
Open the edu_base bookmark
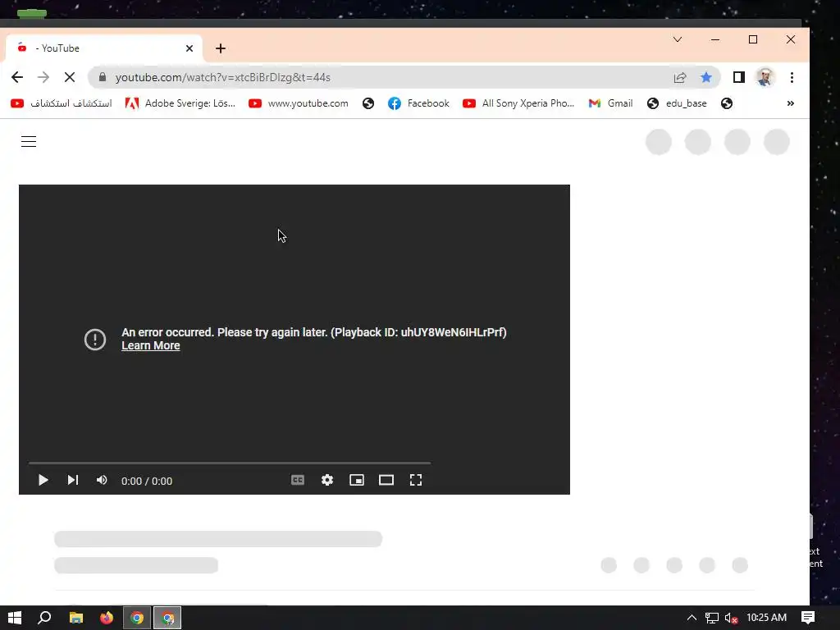point(677,103)
